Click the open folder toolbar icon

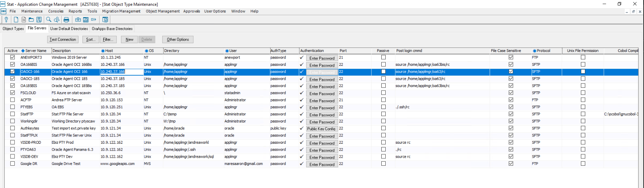coord(31,20)
